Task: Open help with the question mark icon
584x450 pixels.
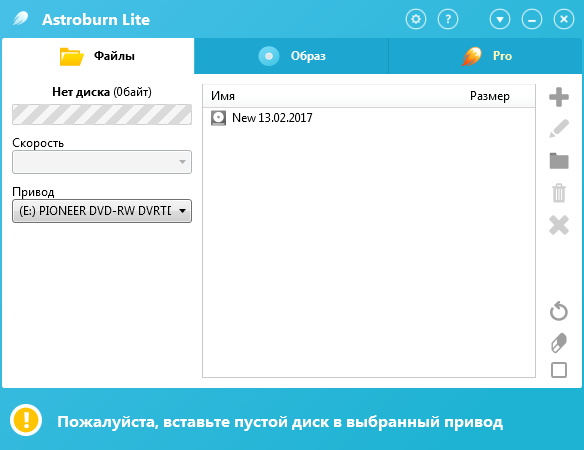Action: (448, 19)
